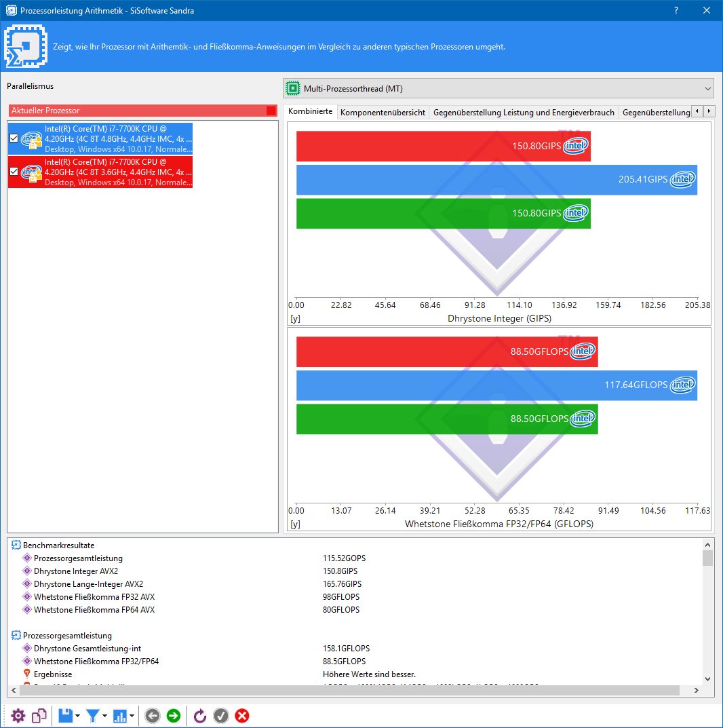
Task: Open the filter funnel dropdown arrow
Action: click(105, 716)
